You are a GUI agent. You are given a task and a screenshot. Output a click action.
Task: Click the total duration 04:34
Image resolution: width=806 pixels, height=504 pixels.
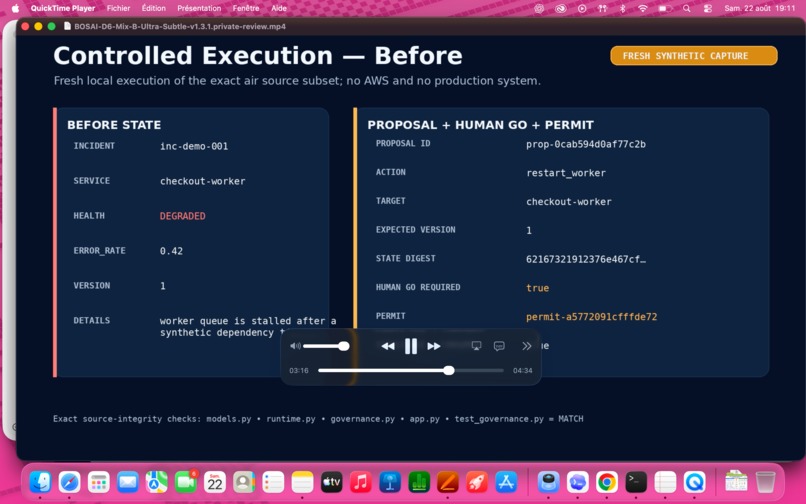pos(522,370)
